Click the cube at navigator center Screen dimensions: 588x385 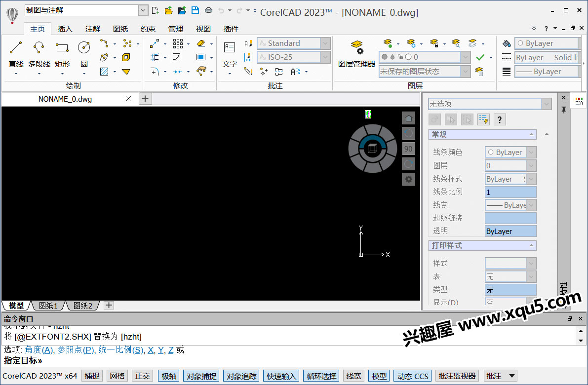tap(372, 149)
